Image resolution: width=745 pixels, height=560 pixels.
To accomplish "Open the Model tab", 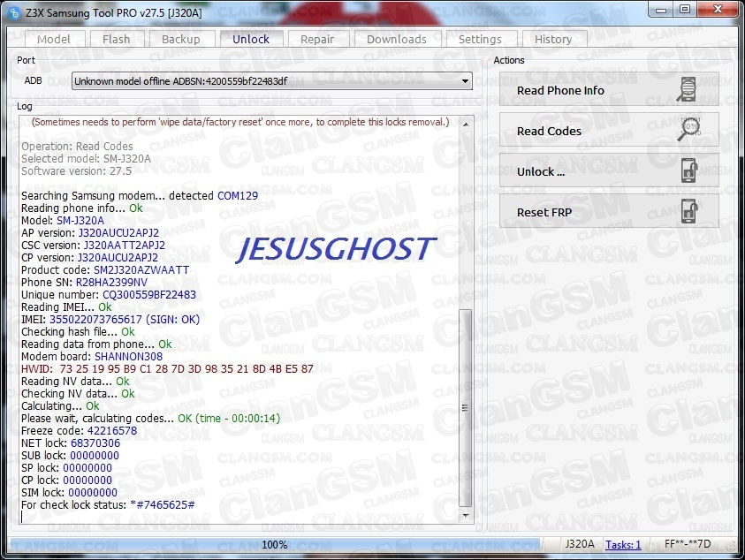I will click(x=54, y=39).
